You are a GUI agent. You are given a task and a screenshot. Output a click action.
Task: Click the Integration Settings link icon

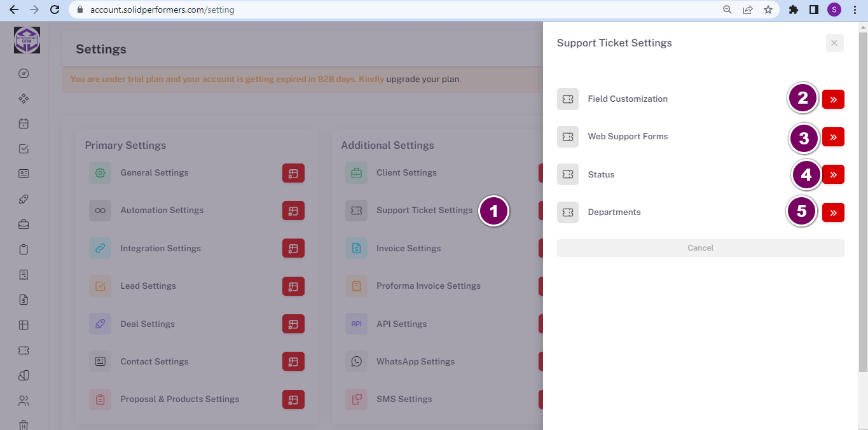100,249
